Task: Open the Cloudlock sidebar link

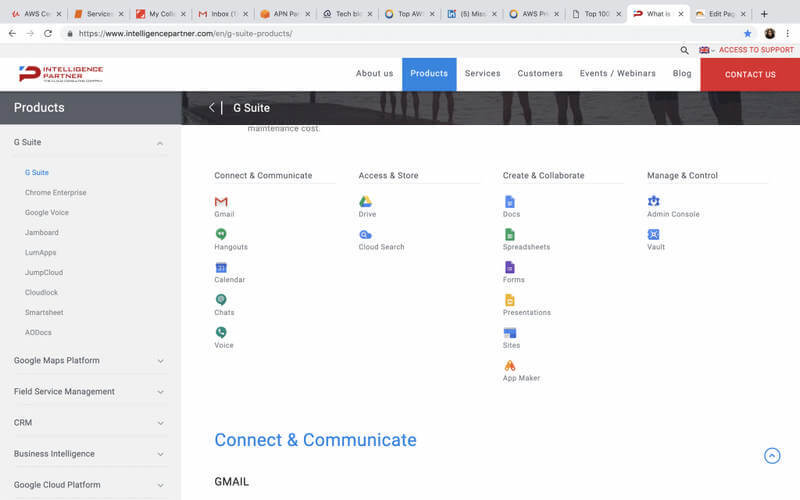Action: (x=41, y=292)
